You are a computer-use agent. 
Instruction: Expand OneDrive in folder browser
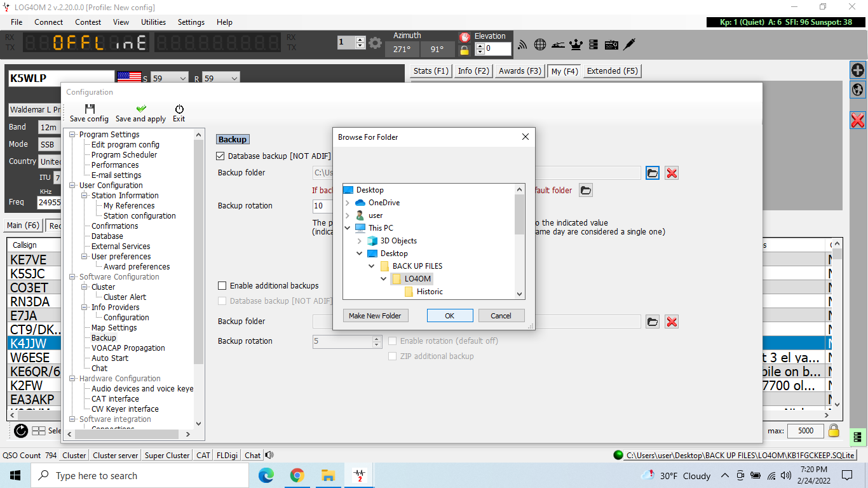pyautogui.click(x=348, y=203)
